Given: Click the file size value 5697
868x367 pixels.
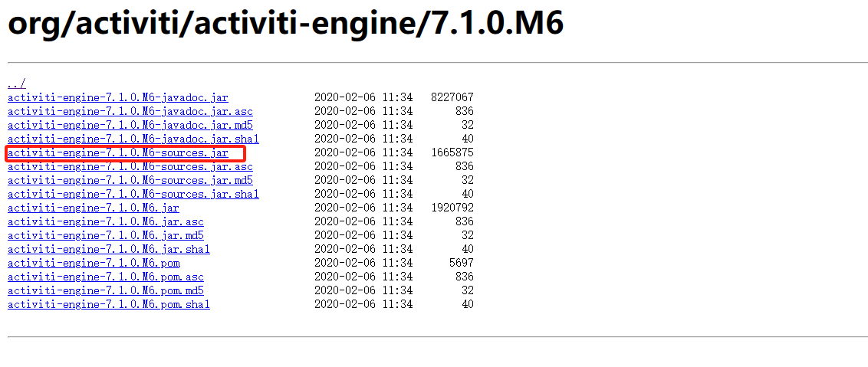Looking at the screenshot, I should pyautogui.click(x=462, y=263).
